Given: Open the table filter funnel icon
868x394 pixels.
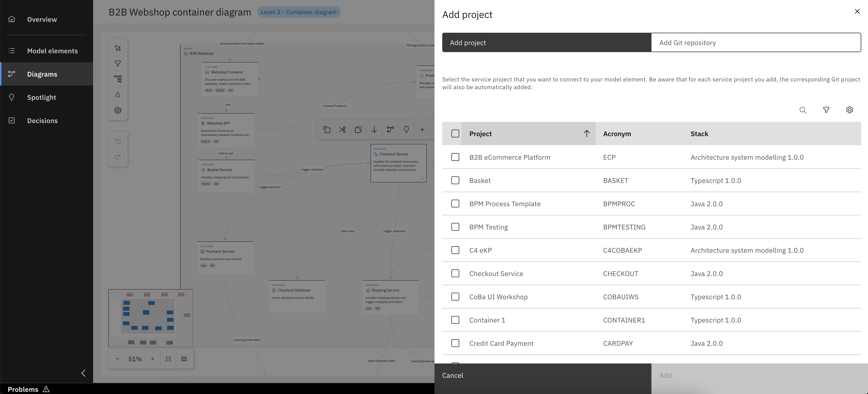Looking at the screenshot, I should (x=826, y=110).
